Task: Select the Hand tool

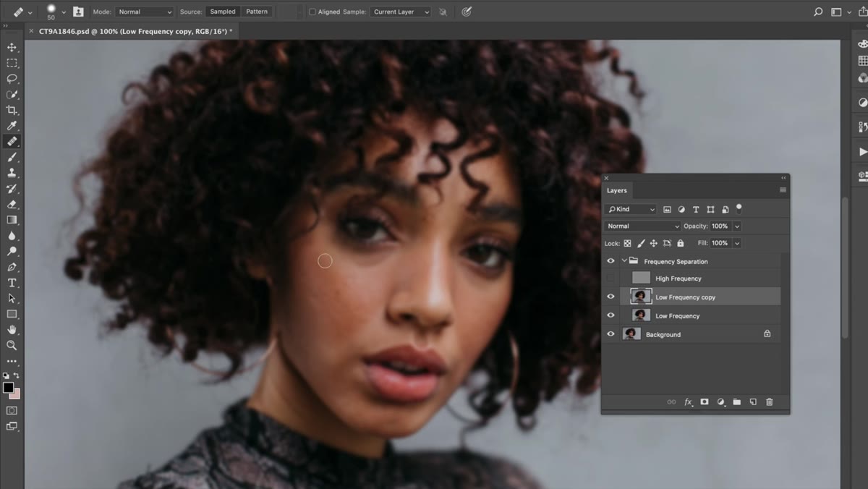Action: (x=12, y=330)
